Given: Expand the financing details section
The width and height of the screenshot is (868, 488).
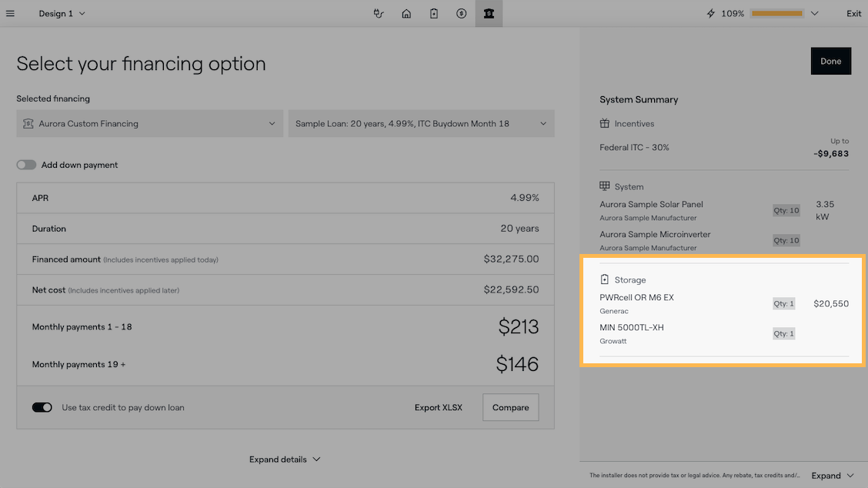Looking at the screenshot, I should [285, 460].
